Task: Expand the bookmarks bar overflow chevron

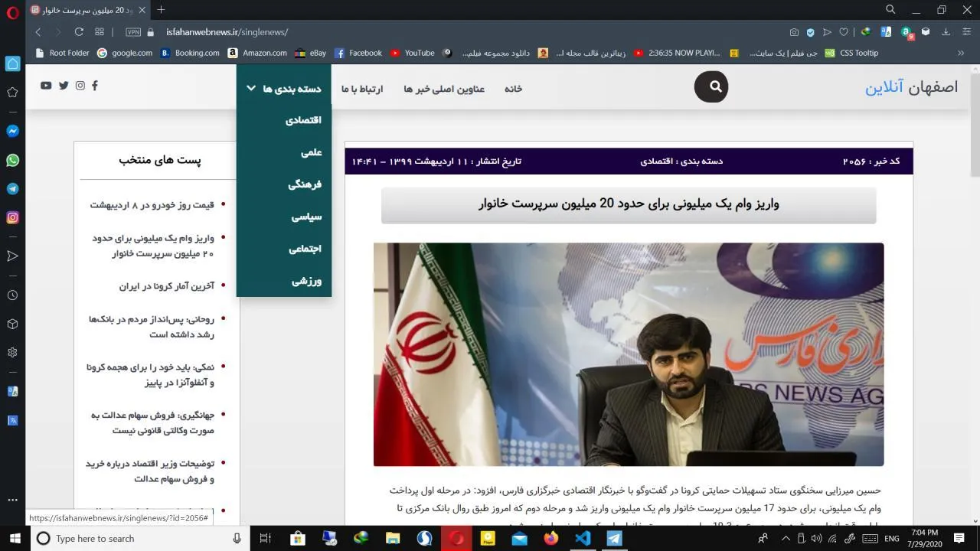Action: (960, 54)
